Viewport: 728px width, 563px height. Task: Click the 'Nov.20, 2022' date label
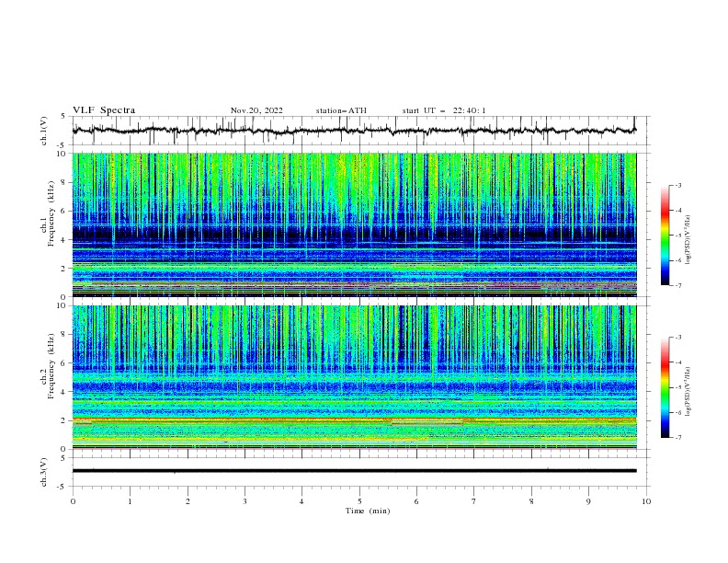(256, 110)
